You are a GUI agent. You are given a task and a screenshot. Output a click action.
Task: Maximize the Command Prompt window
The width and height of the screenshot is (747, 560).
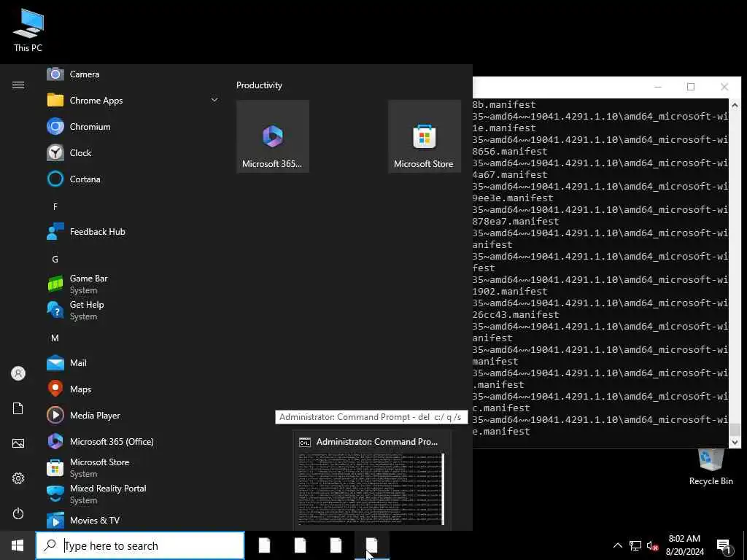[691, 87]
